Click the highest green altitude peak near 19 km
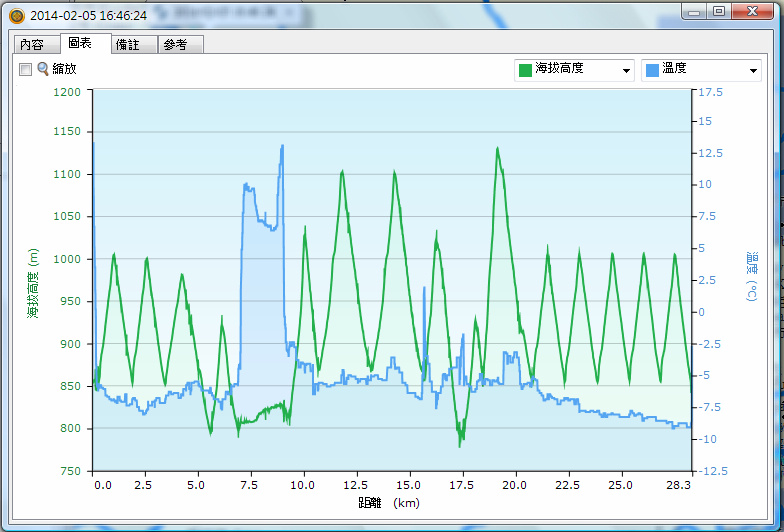 tap(496, 148)
